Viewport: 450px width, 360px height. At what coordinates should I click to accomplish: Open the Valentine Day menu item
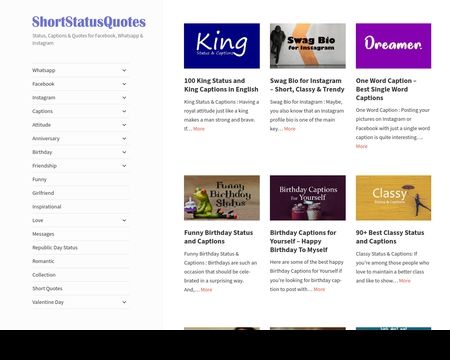[48, 302]
